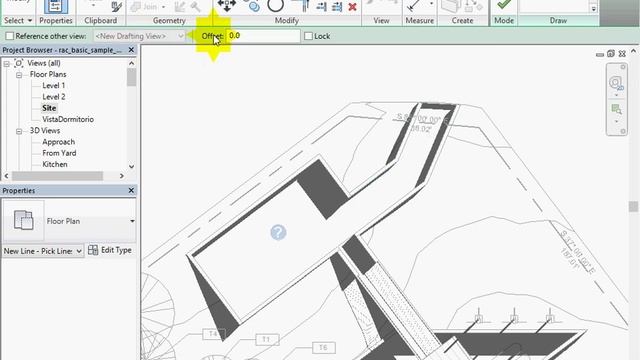Click the Uncut/demolish hammer icon in Geometry
Screen dimensions: 640x360
click(196, 7)
